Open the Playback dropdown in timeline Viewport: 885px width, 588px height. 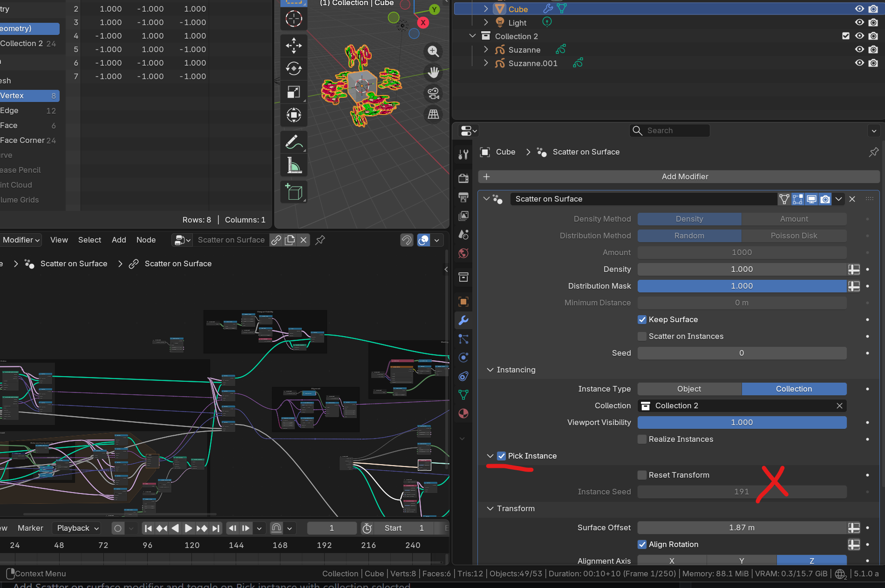click(77, 528)
